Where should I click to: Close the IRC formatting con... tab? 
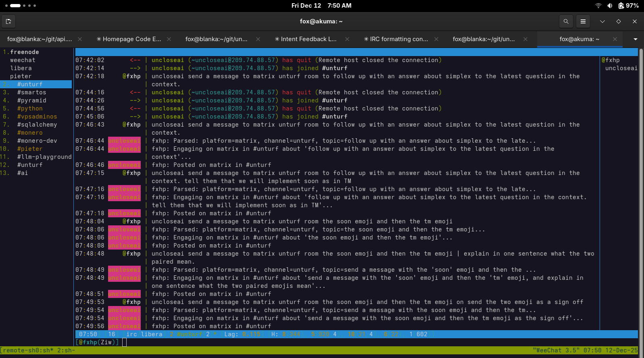436,39
